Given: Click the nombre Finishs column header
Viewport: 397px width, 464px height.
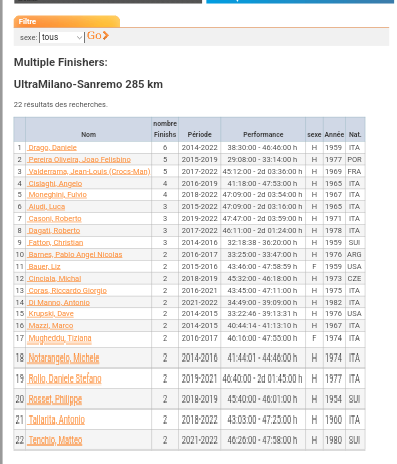Looking at the screenshot, I should point(165,129).
